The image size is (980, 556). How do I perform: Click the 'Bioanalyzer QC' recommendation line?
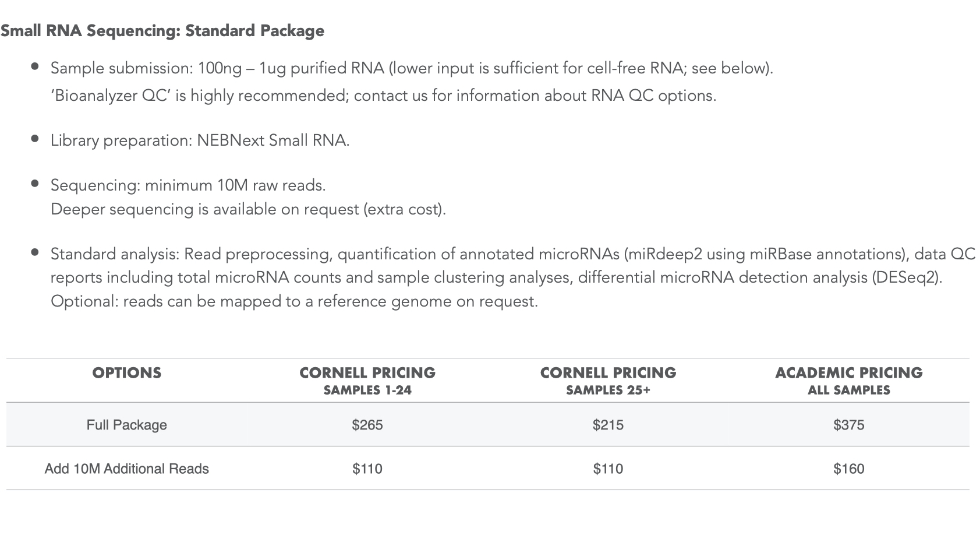383,96
